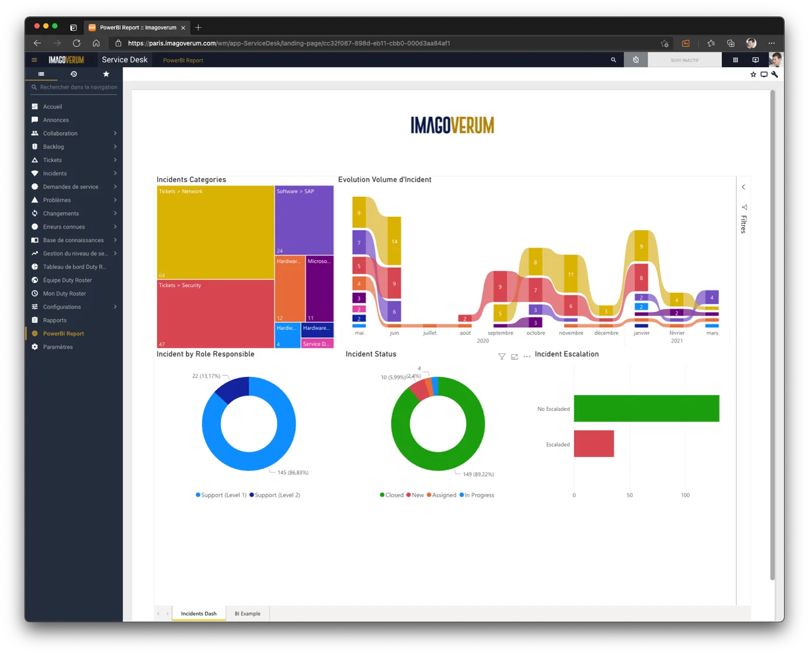Click the Configurations sliders icon
This screenshot has height=657, width=812.
click(34, 307)
